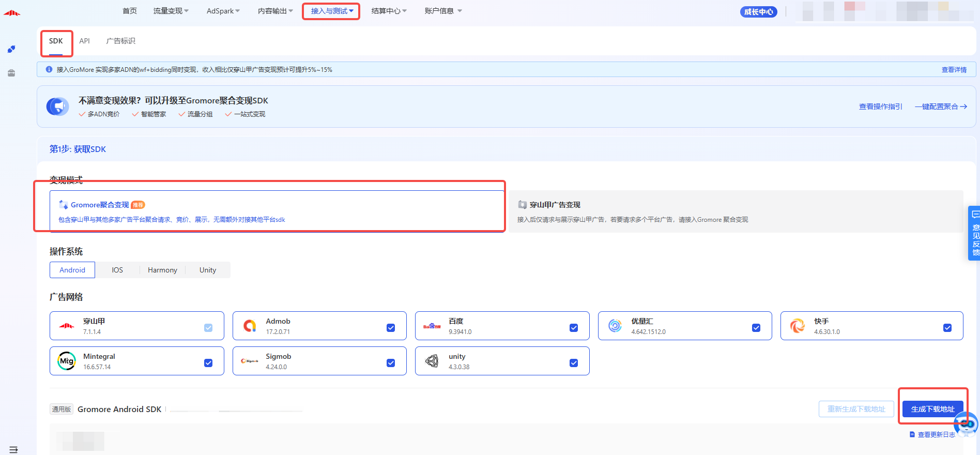This screenshot has height=455, width=980.
Task: Open the rocket icon in left sidebar
Action: click(11, 49)
